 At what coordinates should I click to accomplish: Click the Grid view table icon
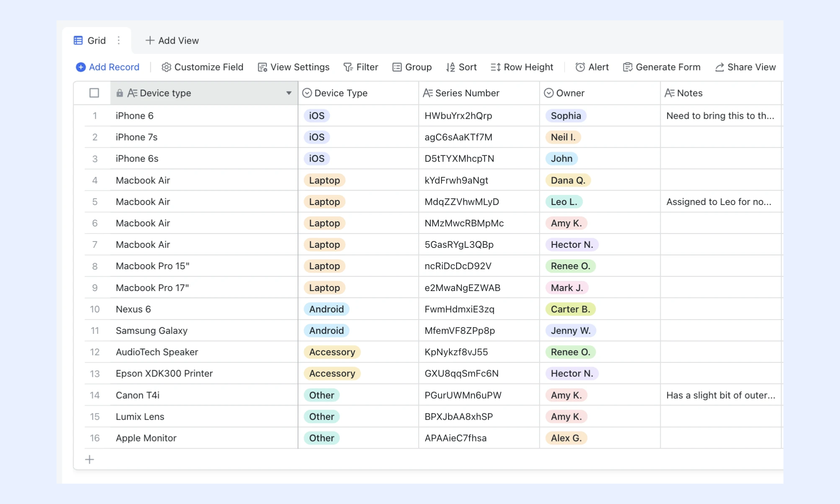point(78,40)
